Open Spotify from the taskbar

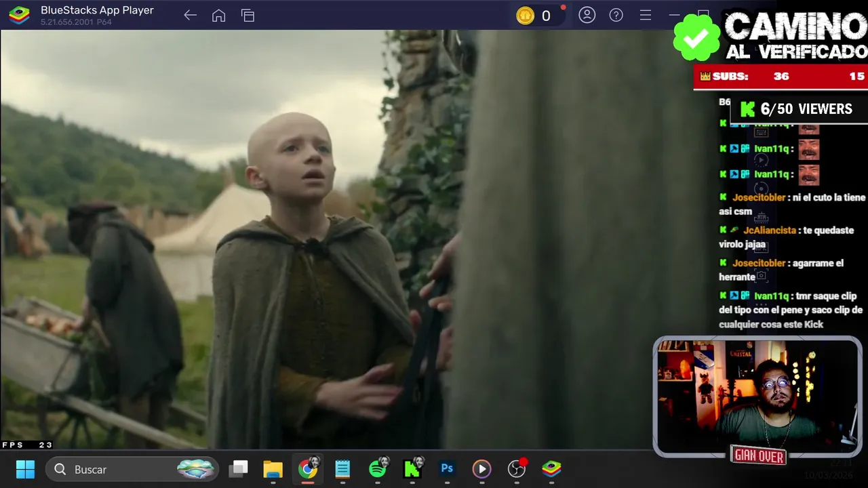(378, 468)
